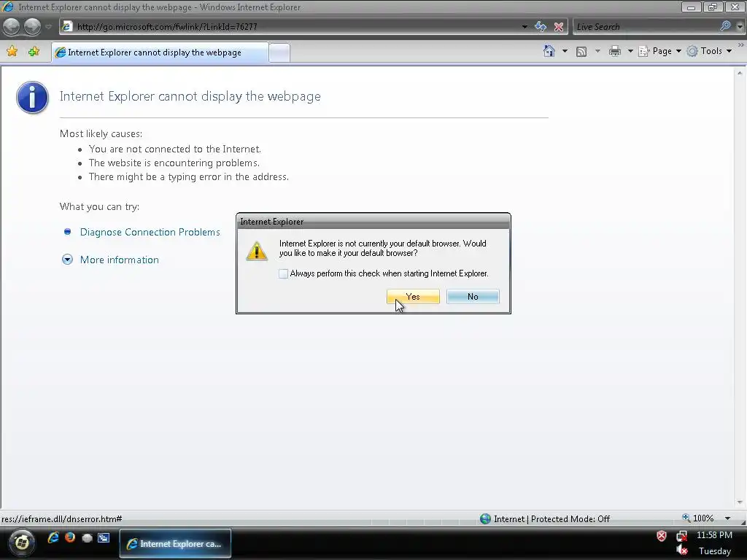Screen dimensions: 747x560
Task: Click the RSS Feeds icon
Action: pyautogui.click(x=581, y=52)
